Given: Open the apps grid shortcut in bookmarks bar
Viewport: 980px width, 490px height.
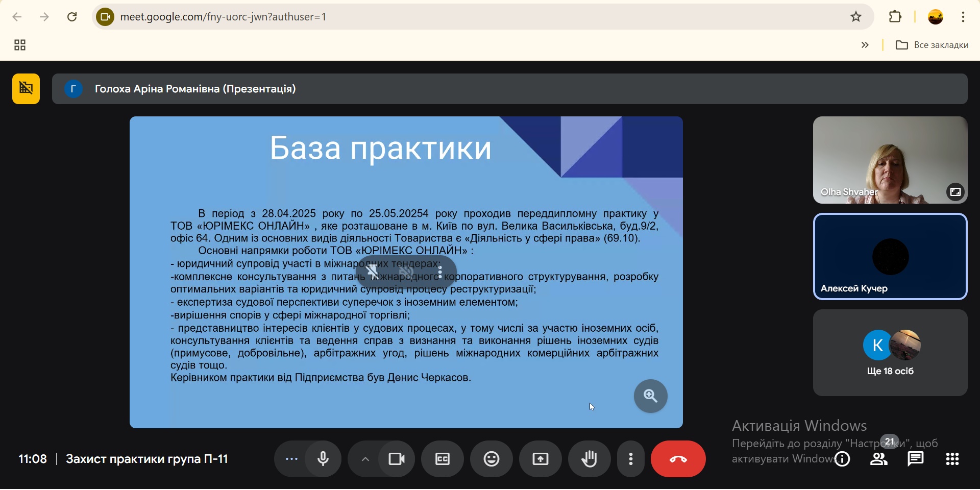Looking at the screenshot, I should tap(20, 45).
